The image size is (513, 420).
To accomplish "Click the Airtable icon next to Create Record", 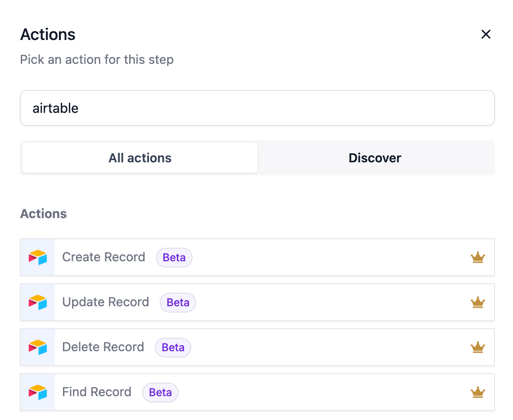I will pos(37,257).
